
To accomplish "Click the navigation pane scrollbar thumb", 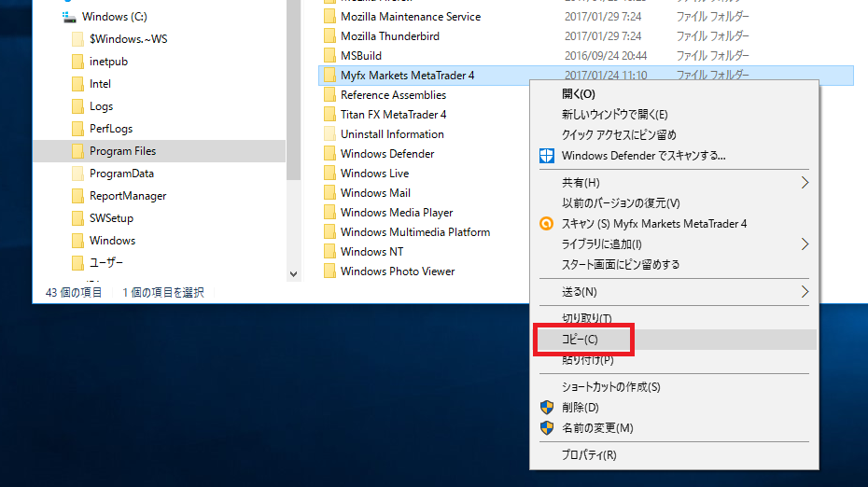I will (294, 90).
